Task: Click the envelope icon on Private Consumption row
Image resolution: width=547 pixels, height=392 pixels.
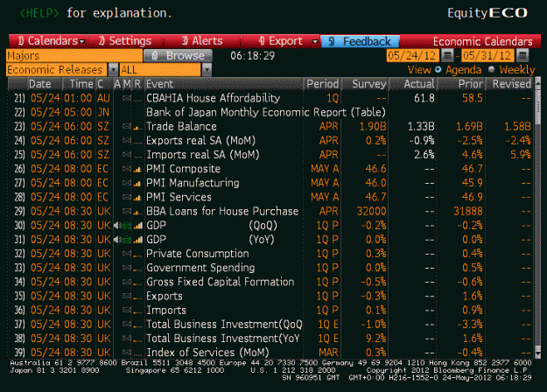Action: [127, 254]
